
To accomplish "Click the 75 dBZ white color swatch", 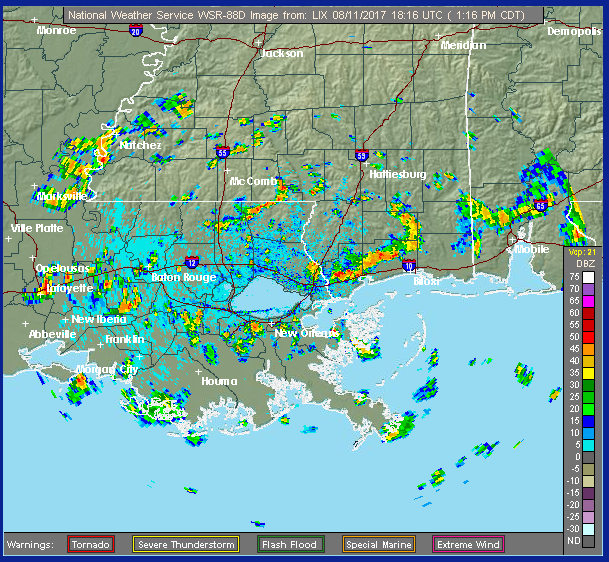I will coord(590,275).
